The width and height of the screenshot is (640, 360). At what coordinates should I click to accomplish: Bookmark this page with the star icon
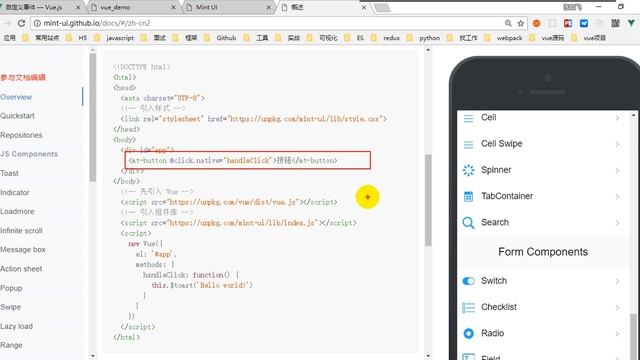pos(521,23)
